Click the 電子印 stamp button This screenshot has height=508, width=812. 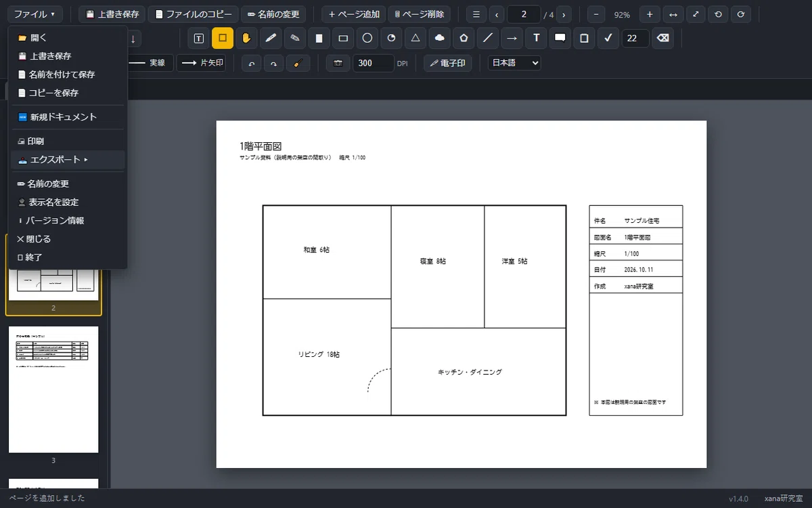pos(448,63)
